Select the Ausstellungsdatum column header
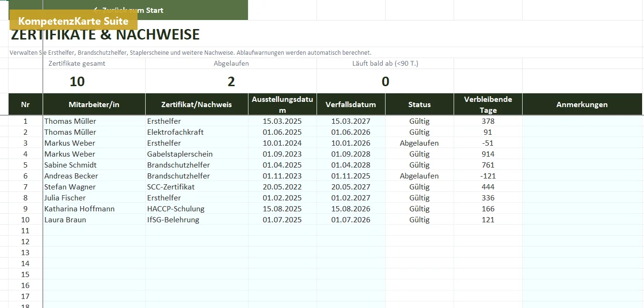This screenshot has height=308, width=644. pyautogui.click(x=283, y=104)
